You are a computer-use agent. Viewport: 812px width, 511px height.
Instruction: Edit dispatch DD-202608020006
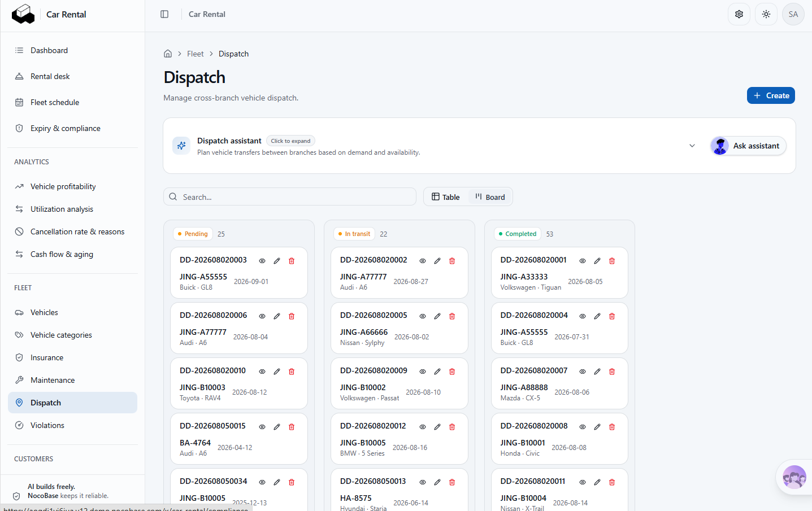coord(277,316)
